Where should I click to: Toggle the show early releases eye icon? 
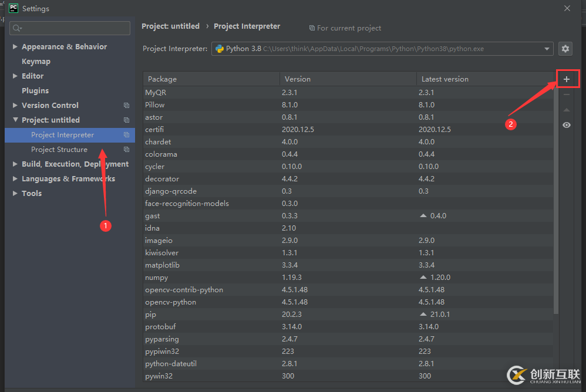click(566, 125)
